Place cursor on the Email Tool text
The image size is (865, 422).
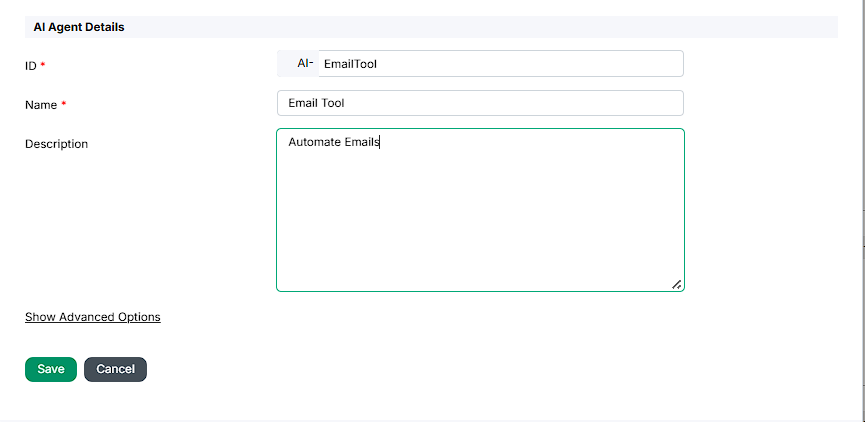tap(316, 103)
